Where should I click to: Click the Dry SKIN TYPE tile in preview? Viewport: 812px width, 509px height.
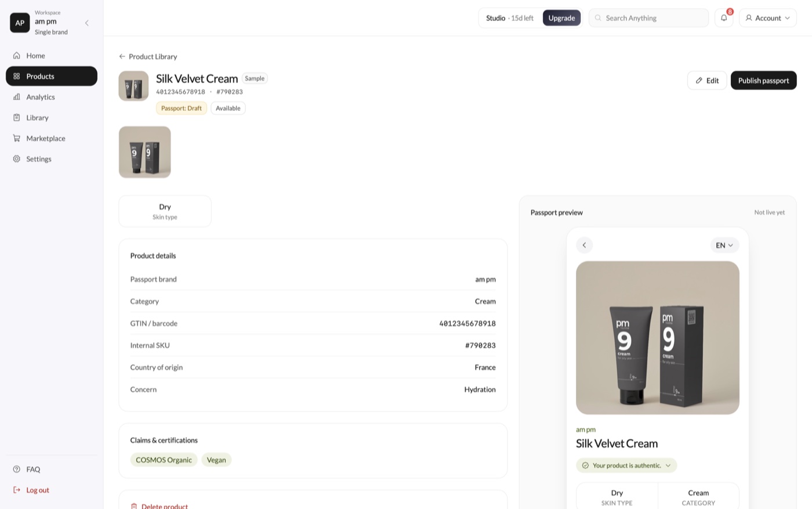coord(617,497)
